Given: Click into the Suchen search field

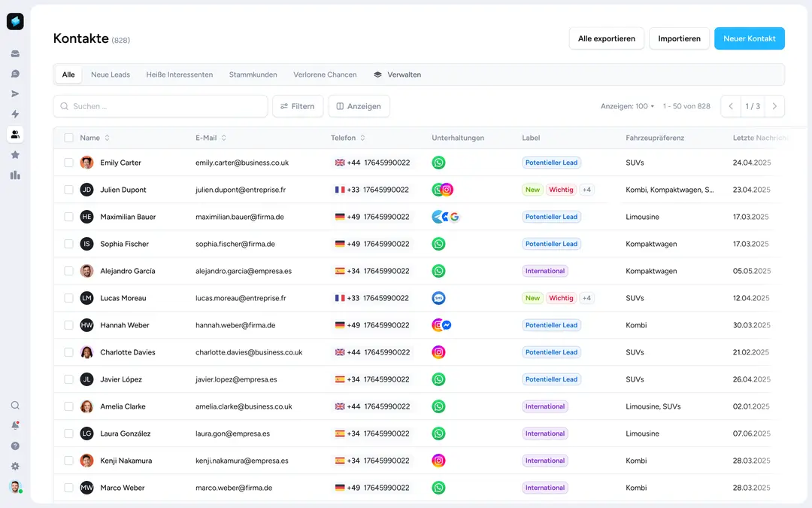Looking at the screenshot, I should [161, 106].
